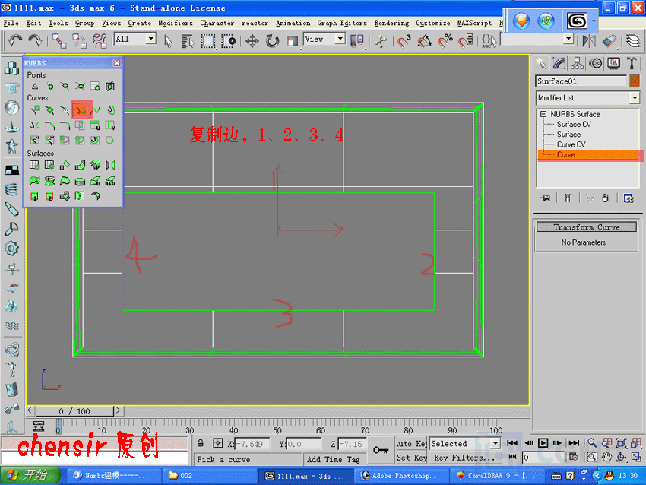Collapse the NURBS Surface stack entry
646x485 pixels.
pos(543,114)
